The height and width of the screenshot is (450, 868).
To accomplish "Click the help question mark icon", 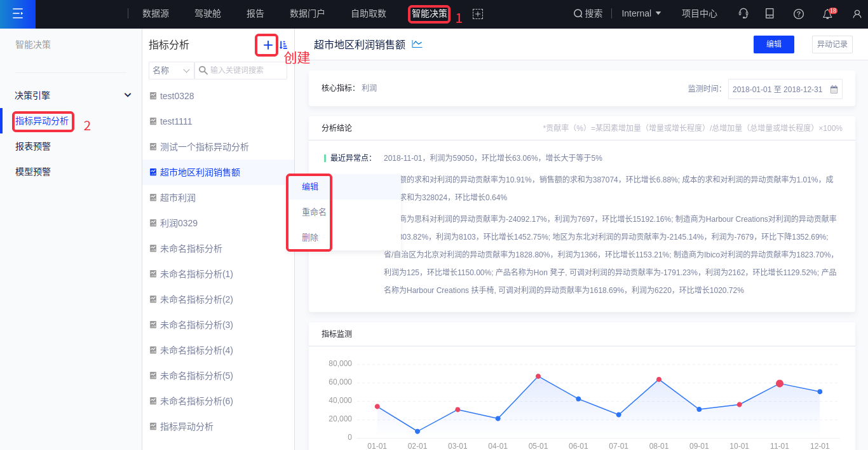I will (799, 14).
